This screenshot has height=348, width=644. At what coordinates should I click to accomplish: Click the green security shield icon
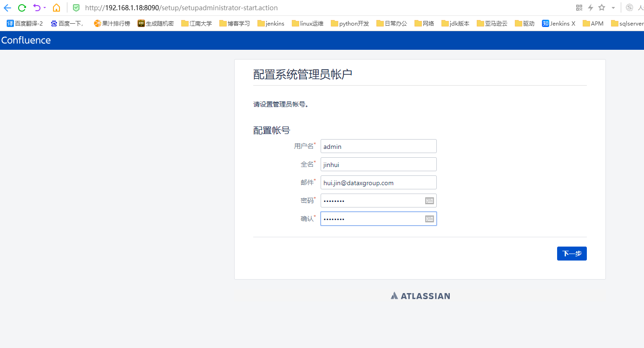[76, 8]
